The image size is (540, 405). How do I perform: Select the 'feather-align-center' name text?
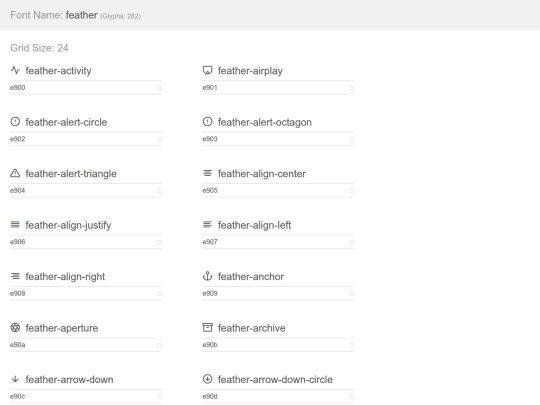[262, 174]
